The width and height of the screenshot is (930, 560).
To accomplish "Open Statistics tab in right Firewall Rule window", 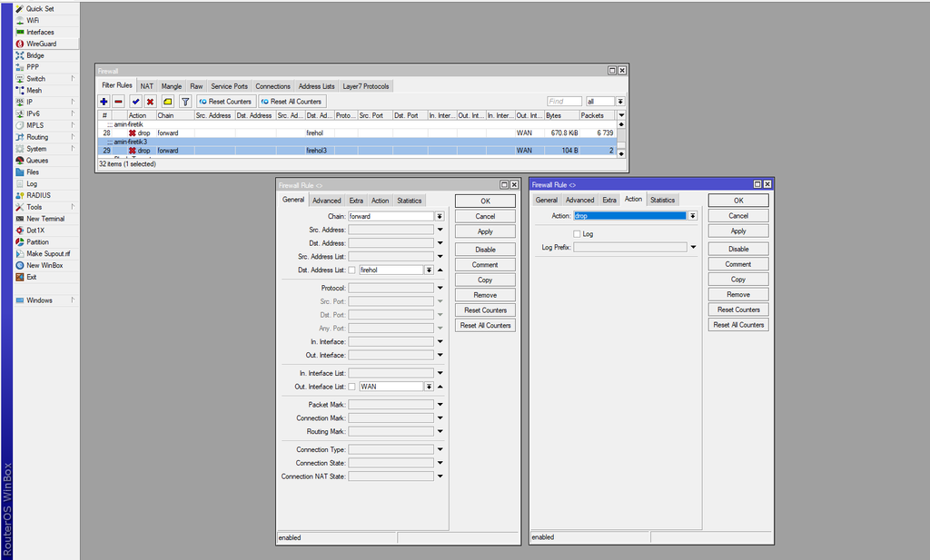I will tap(662, 201).
